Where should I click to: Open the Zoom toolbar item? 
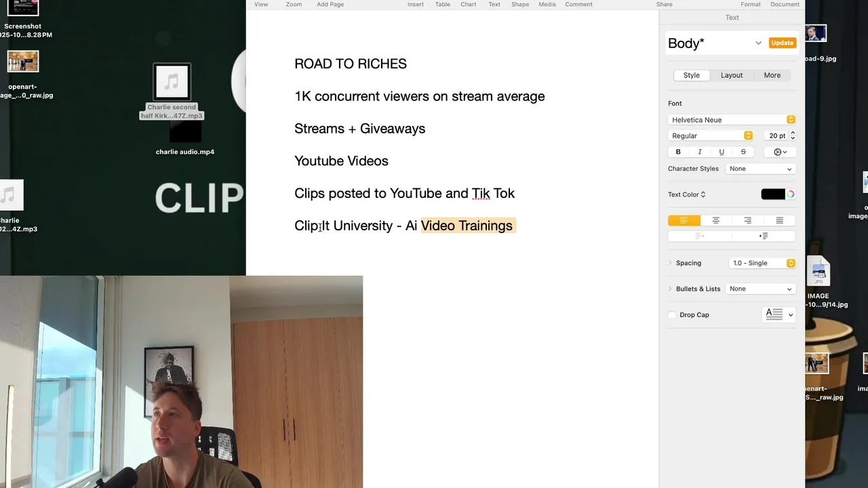click(294, 4)
